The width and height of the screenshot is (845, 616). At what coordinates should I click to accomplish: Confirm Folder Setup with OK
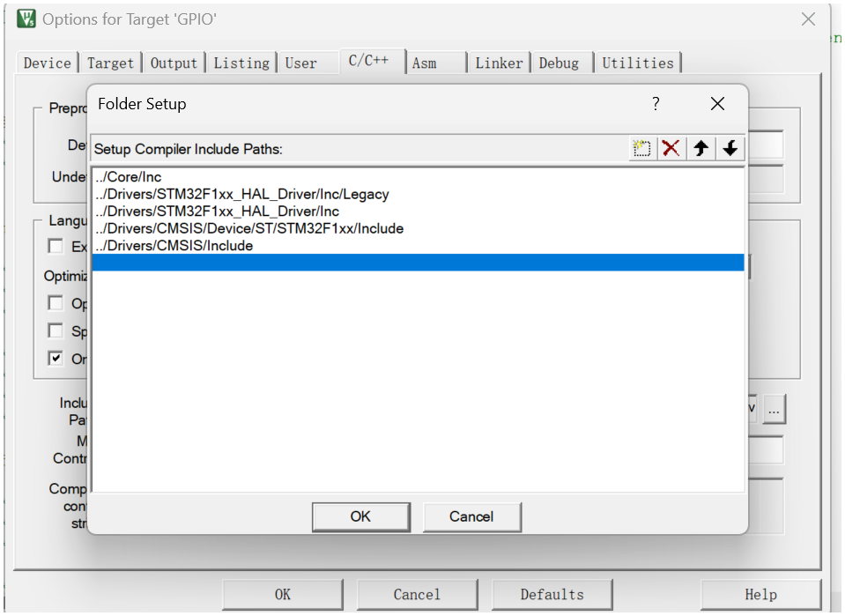pos(360,516)
